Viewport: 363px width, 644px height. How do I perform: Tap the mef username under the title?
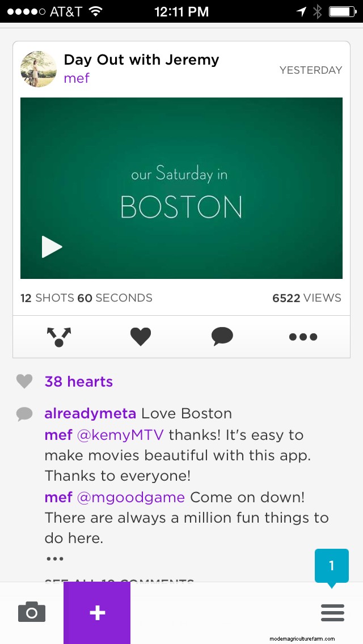[77, 78]
